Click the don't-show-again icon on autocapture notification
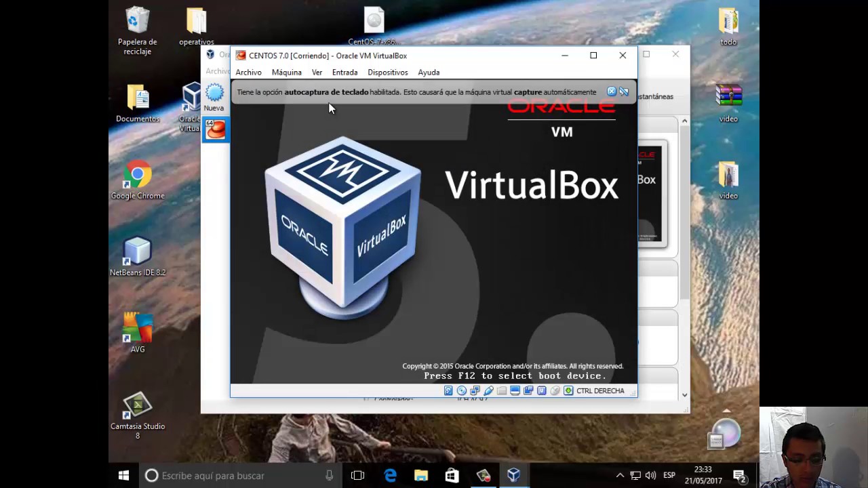Screen dimensions: 868x488 tap(624, 91)
